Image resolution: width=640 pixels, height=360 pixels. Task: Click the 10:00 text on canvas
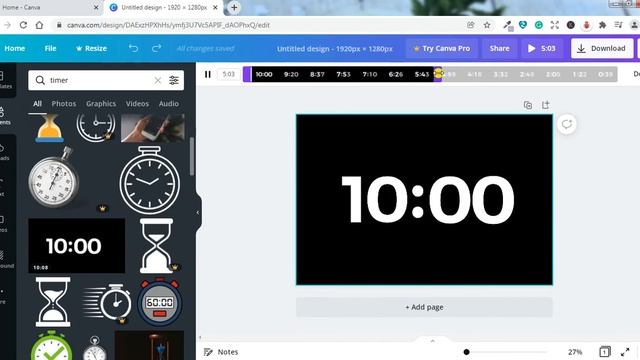coord(427,200)
